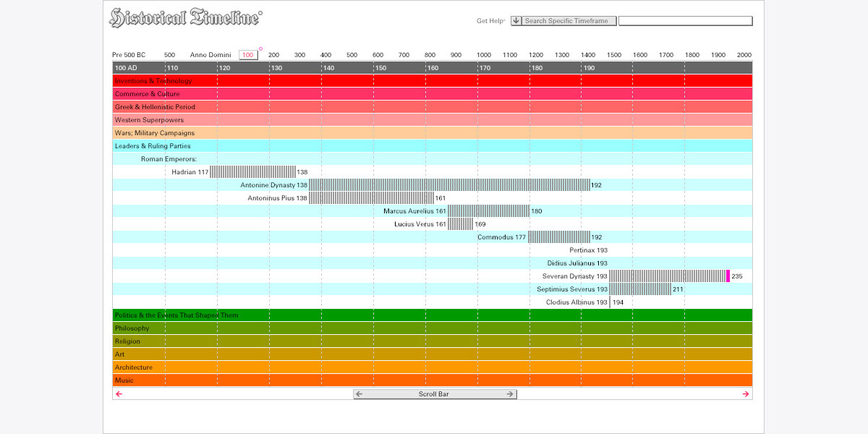
Task: Expand the Inventions & Technology category
Action: point(153,81)
